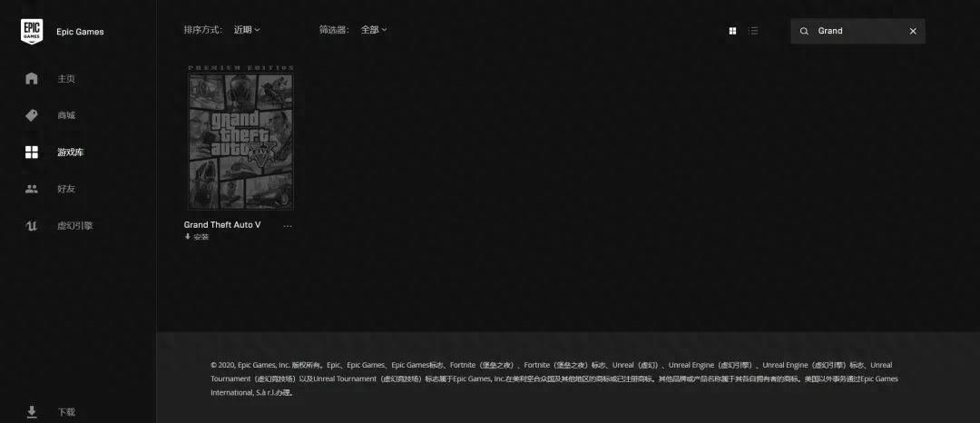Image resolution: width=980 pixels, height=423 pixels.
Task: Open the 商城 store page
Action: 66,115
